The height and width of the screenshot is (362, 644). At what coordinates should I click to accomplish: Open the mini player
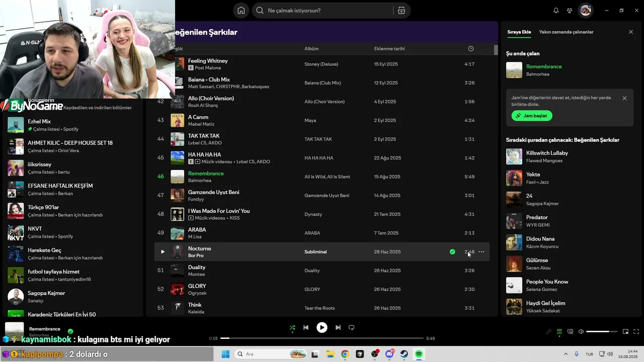click(625, 332)
